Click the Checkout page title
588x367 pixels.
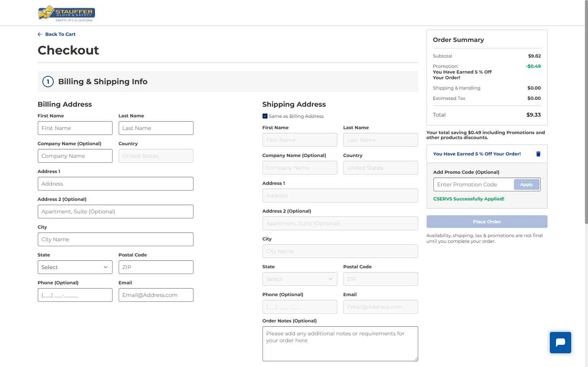(68, 50)
